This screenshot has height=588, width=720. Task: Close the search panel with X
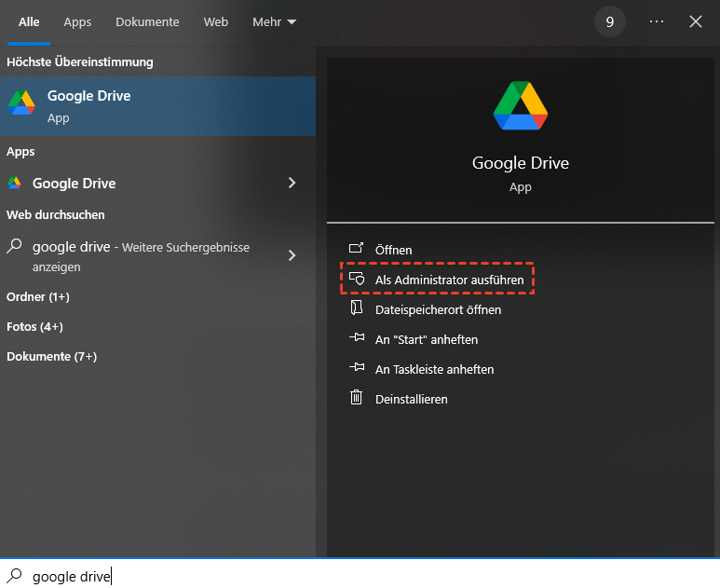pos(696,21)
